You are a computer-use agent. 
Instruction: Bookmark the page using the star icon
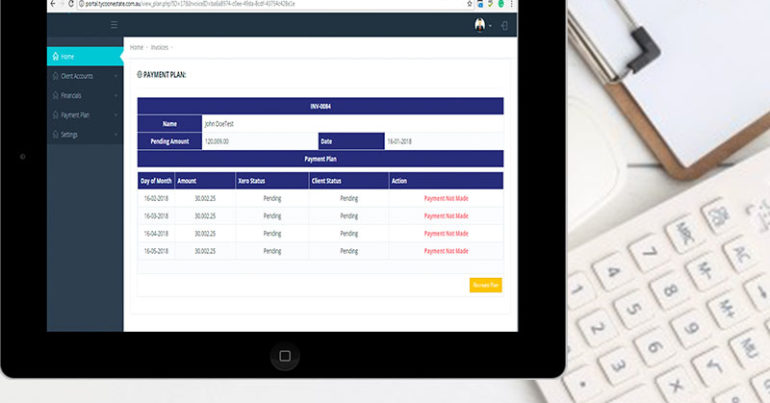point(469,3)
